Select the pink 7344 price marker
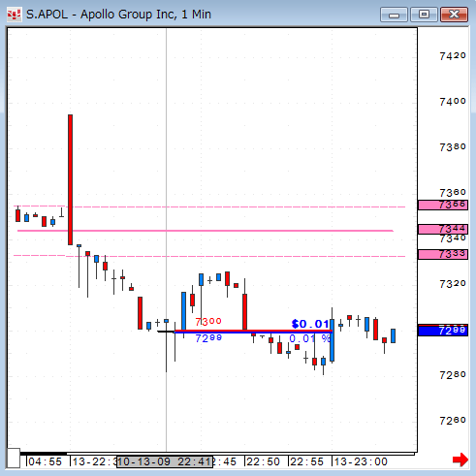Viewport: 476px width, 476px height. pos(443,229)
